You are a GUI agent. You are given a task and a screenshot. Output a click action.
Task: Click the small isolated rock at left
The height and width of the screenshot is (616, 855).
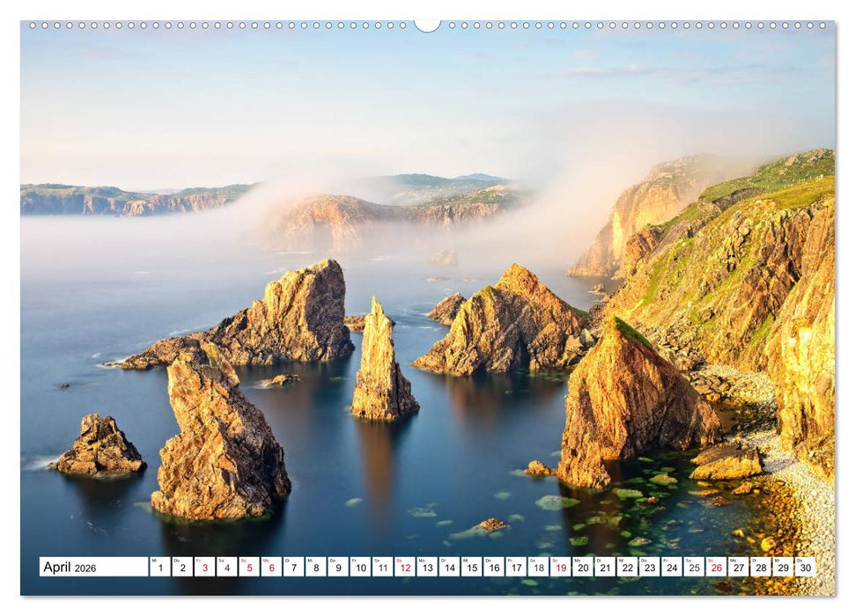[99, 447]
